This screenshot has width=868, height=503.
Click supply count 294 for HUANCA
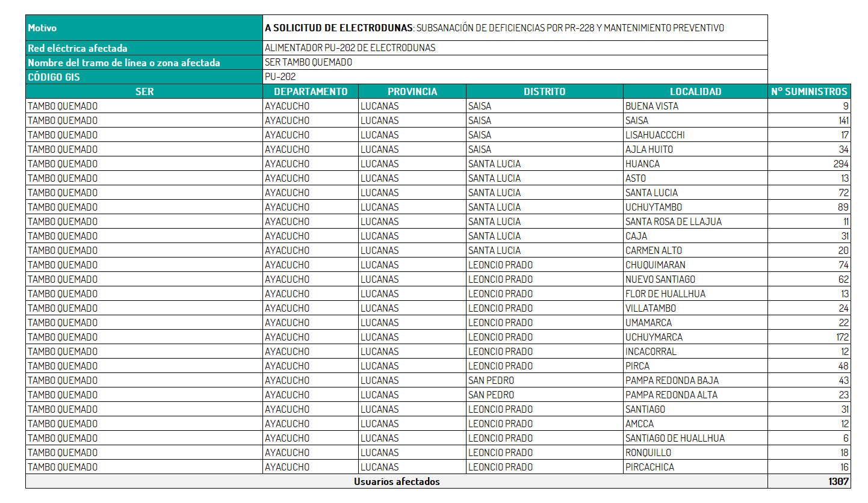(x=810, y=164)
